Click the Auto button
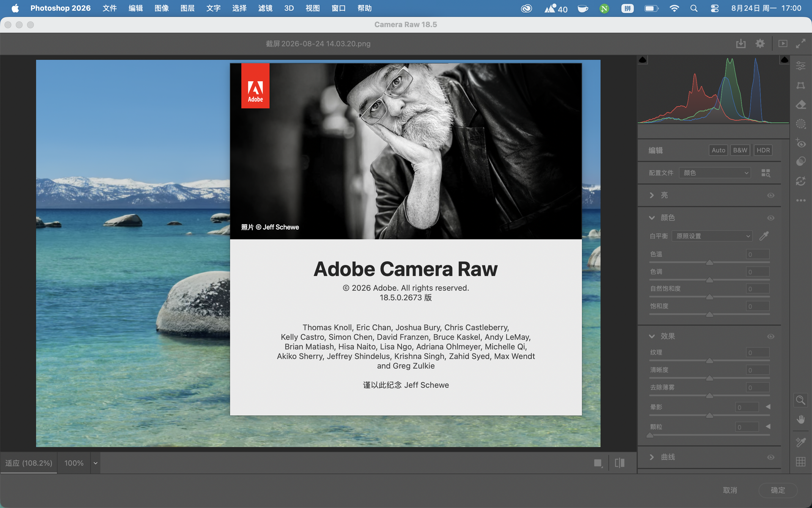Image resolution: width=812 pixels, height=508 pixels. click(718, 150)
